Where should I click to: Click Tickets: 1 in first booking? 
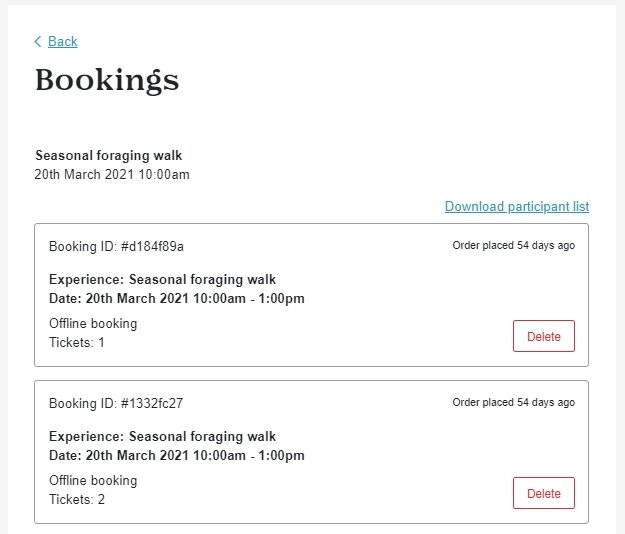click(x=77, y=342)
